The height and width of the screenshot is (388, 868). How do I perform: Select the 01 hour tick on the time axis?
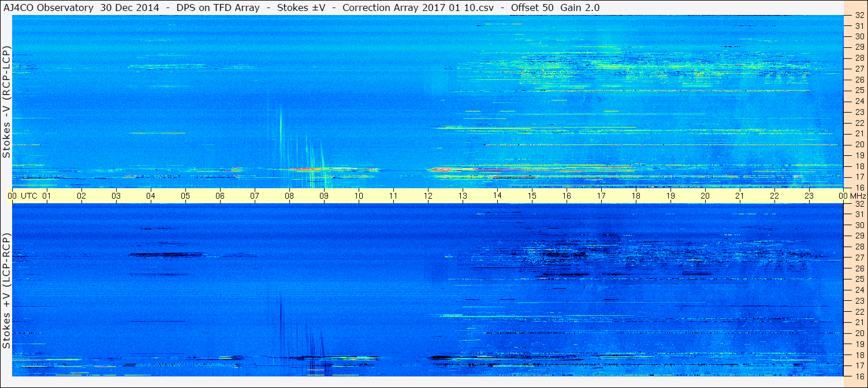[x=47, y=196]
